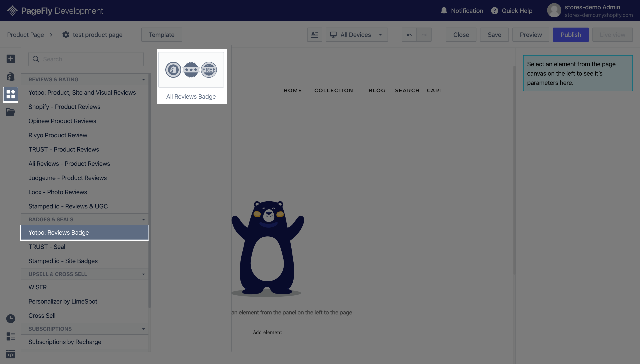Viewport: 640px width, 364px height.
Task: Select Loox - Photo Reviews
Action: pos(85,192)
